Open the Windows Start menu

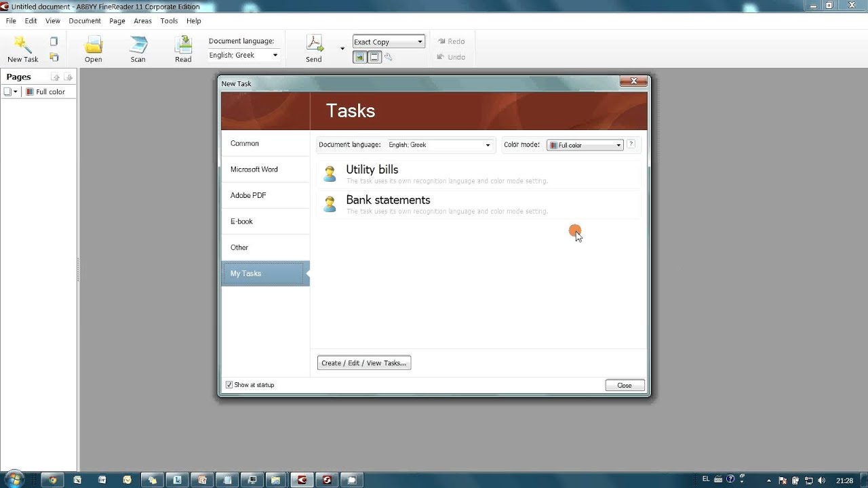(15, 480)
